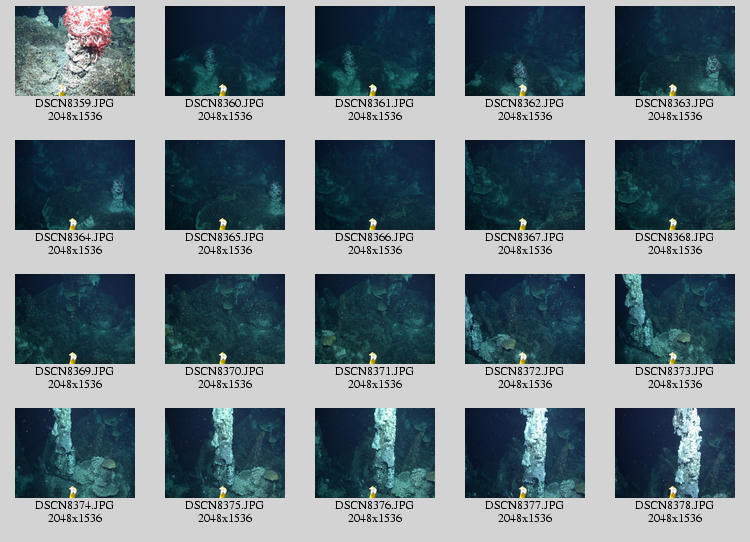
Task: Click thumbnail for DSCN8369.JPG
Action: coord(75,319)
